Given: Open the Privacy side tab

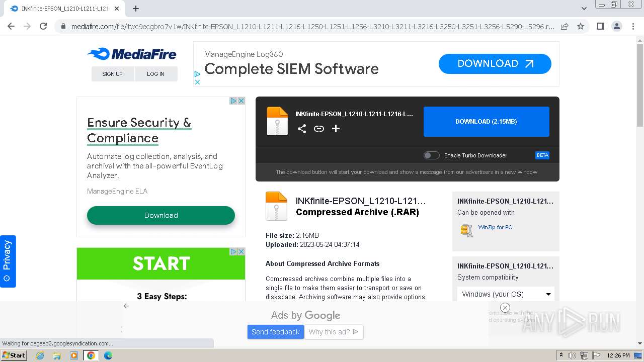Looking at the screenshot, I should (8, 261).
